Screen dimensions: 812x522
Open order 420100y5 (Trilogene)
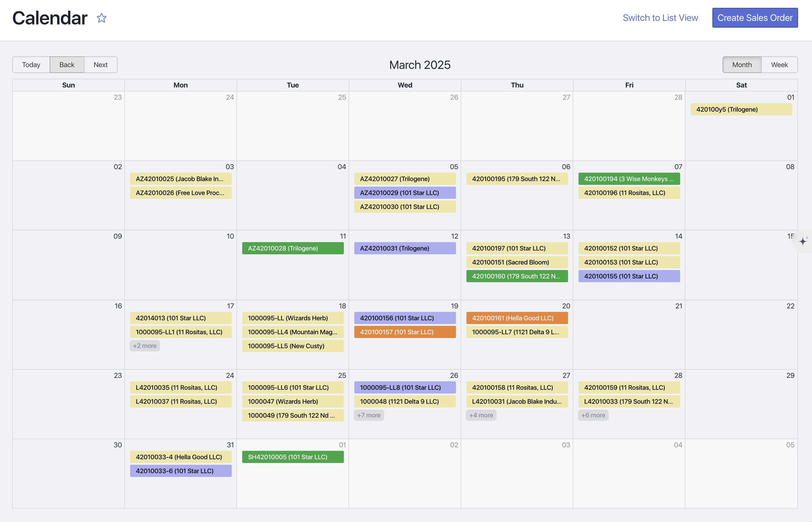tap(741, 110)
